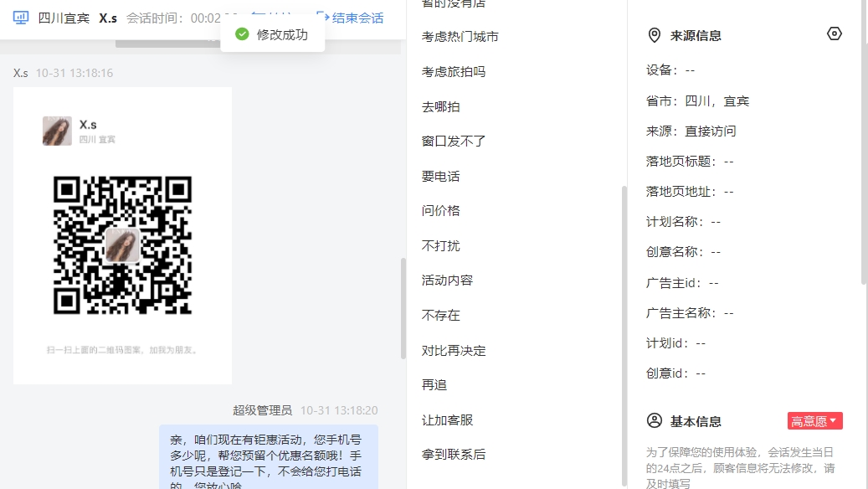
Task: Select quick reply 去哪拍
Action: click(440, 106)
